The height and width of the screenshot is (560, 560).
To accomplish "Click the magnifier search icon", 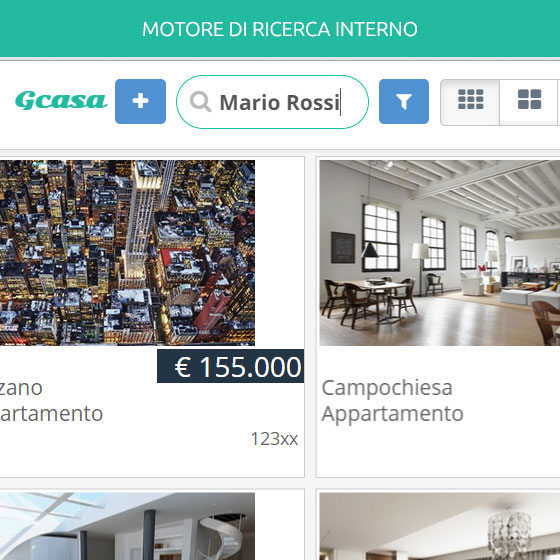I will pyautogui.click(x=200, y=102).
